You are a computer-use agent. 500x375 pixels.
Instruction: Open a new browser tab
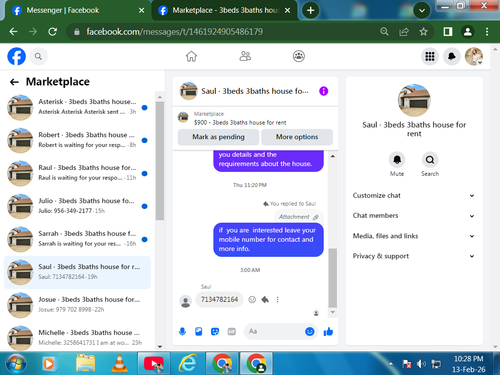310,11
